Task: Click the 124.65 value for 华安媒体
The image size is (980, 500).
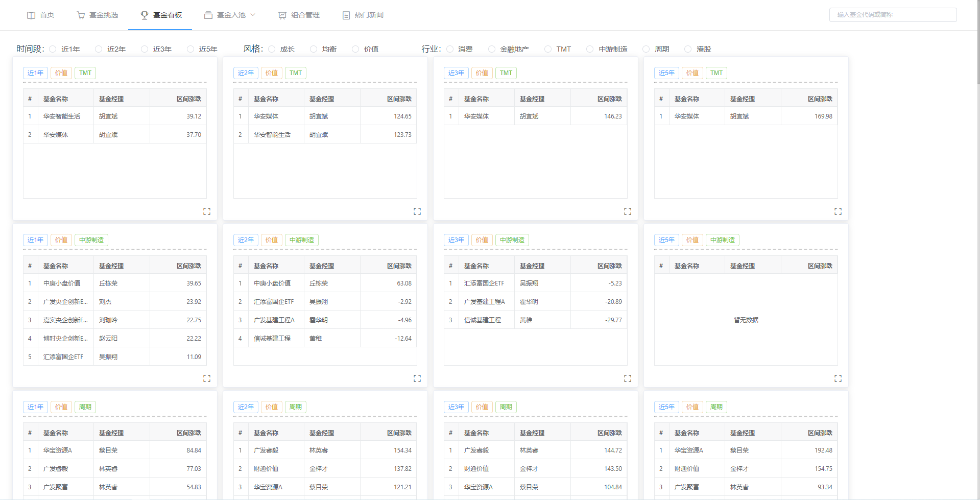Action: (402, 116)
